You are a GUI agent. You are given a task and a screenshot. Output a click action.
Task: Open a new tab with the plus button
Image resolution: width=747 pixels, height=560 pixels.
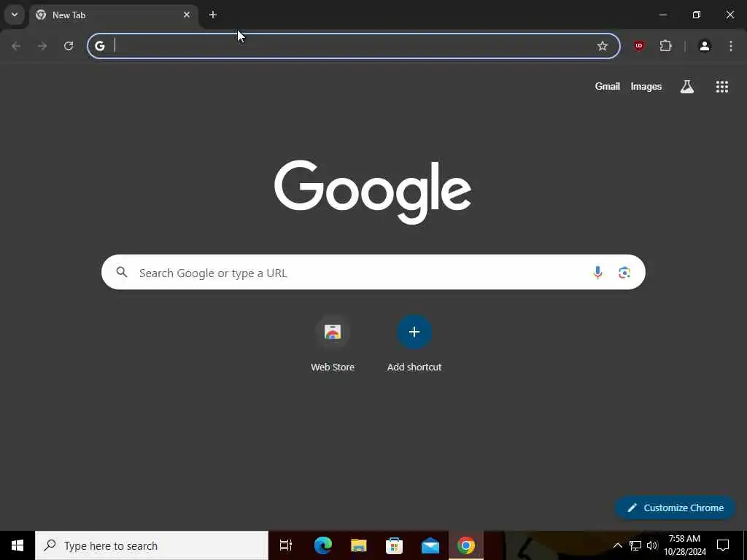click(x=213, y=15)
